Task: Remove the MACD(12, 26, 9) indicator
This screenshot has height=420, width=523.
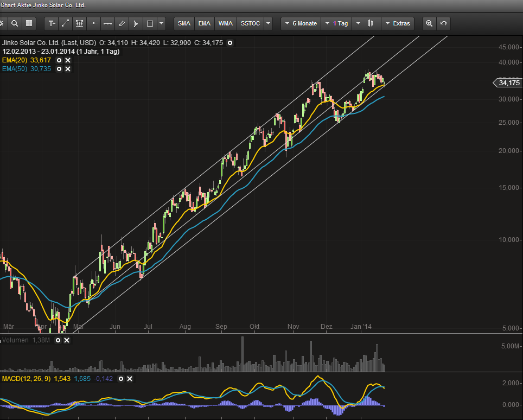Action: pyautogui.click(x=130, y=378)
